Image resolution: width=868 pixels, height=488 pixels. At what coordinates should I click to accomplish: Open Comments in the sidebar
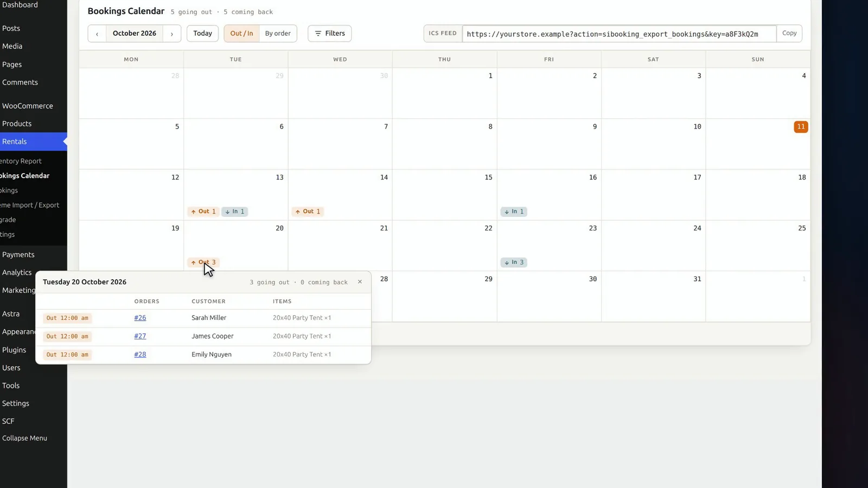(x=20, y=82)
